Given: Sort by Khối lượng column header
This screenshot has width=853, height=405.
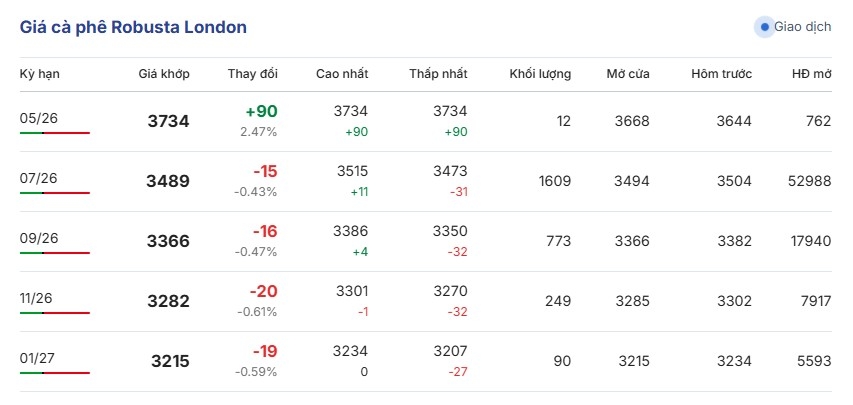Looking at the screenshot, I should pyautogui.click(x=540, y=74).
